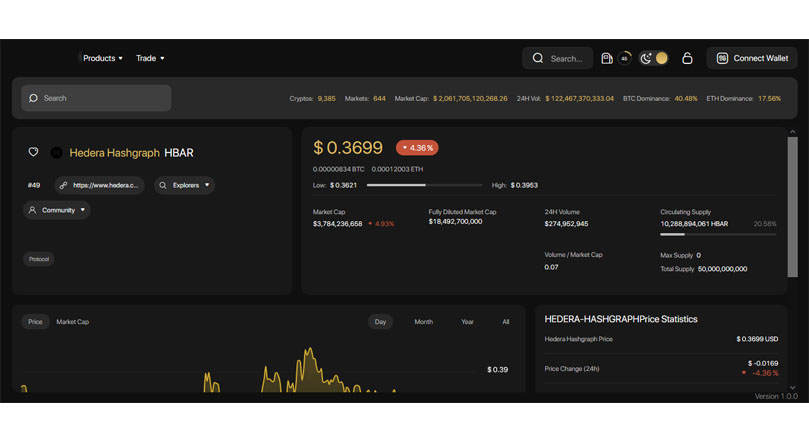The width and height of the screenshot is (809, 436).
Task: Click scroll up arrow on right scrollbar
Action: pos(792,132)
